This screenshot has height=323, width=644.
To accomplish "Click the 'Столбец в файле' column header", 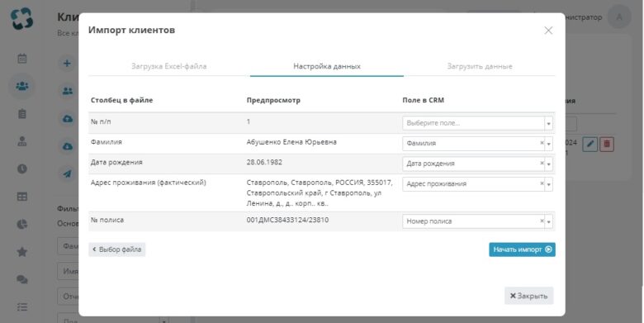I will click(x=121, y=100).
